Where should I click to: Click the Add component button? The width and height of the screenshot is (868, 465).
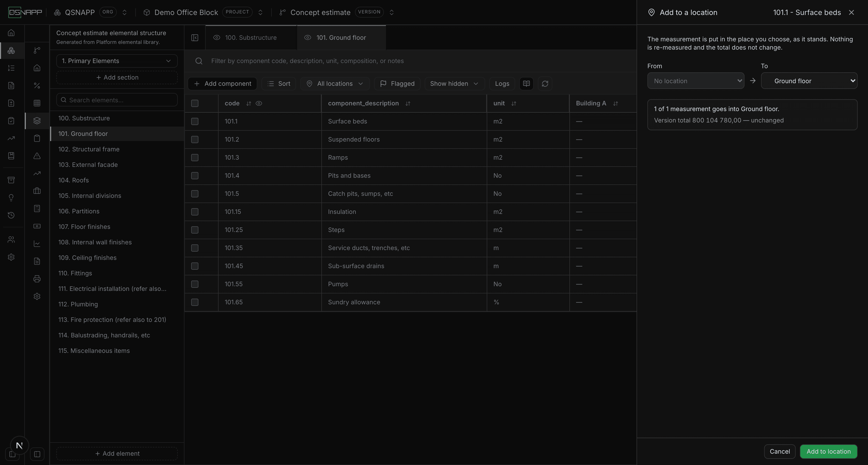[222, 83]
